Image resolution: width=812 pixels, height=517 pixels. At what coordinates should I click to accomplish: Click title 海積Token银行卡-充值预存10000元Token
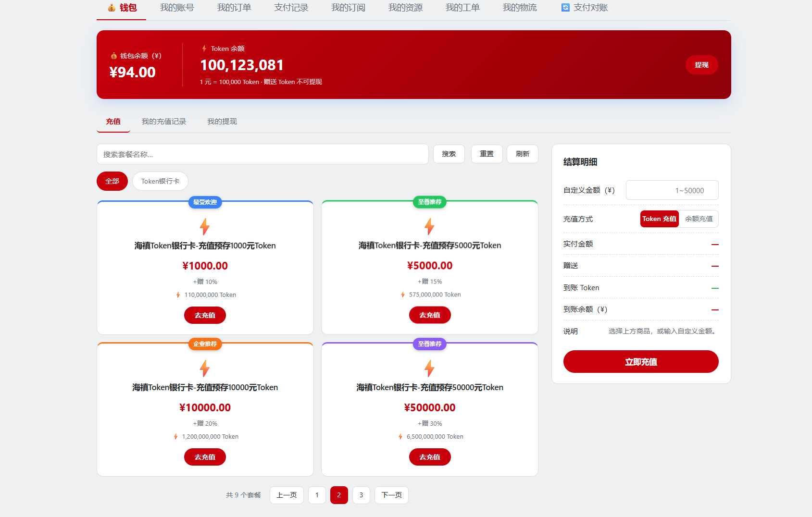click(205, 387)
